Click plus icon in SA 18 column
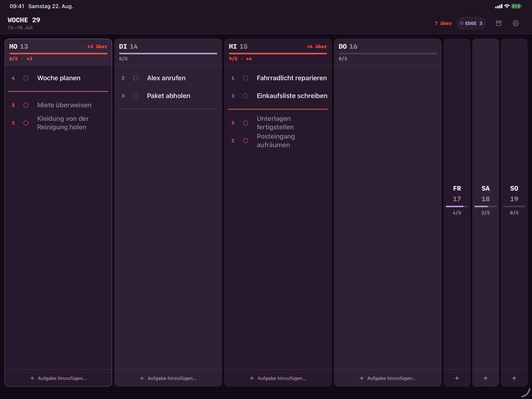The height and width of the screenshot is (399, 532). coord(486,378)
